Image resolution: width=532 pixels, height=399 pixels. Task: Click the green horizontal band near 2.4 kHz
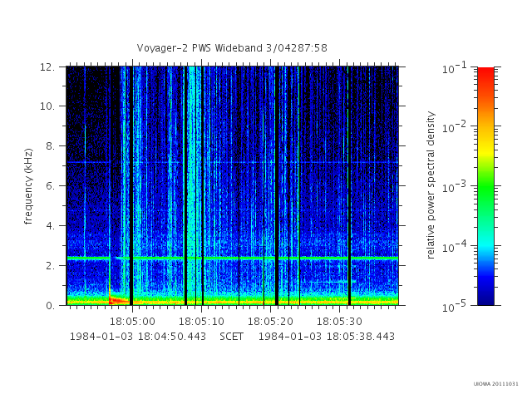[x=232, y=259]
